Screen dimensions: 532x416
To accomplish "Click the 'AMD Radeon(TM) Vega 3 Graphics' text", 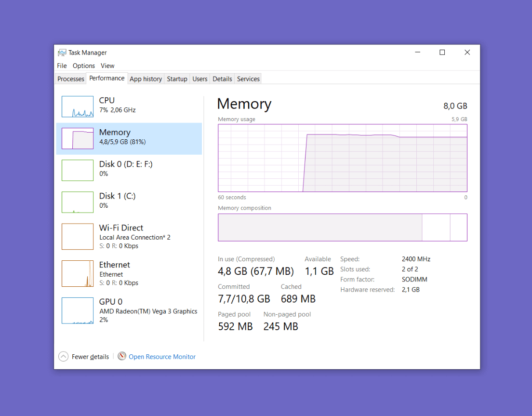I will pyautogui.click(x=148, y=311).
